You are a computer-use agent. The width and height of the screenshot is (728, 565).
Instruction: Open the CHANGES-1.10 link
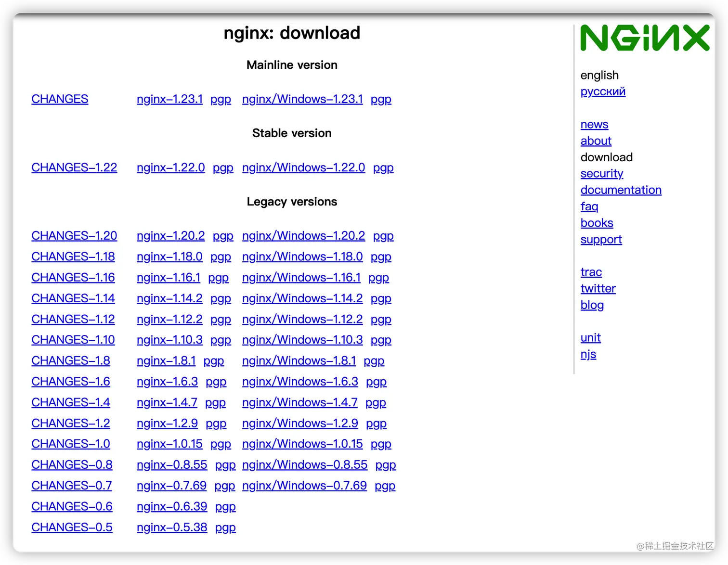point(73,340)
